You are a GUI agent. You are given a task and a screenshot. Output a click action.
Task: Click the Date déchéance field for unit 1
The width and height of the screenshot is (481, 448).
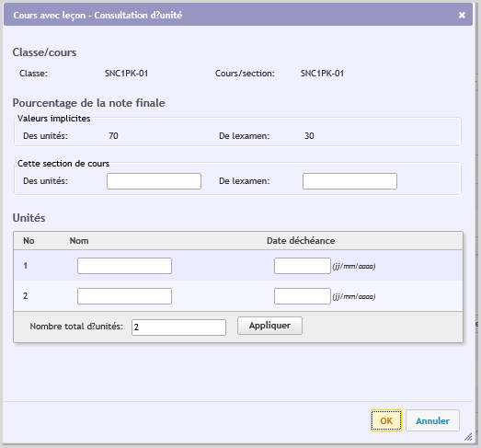[x=303, y=266]
